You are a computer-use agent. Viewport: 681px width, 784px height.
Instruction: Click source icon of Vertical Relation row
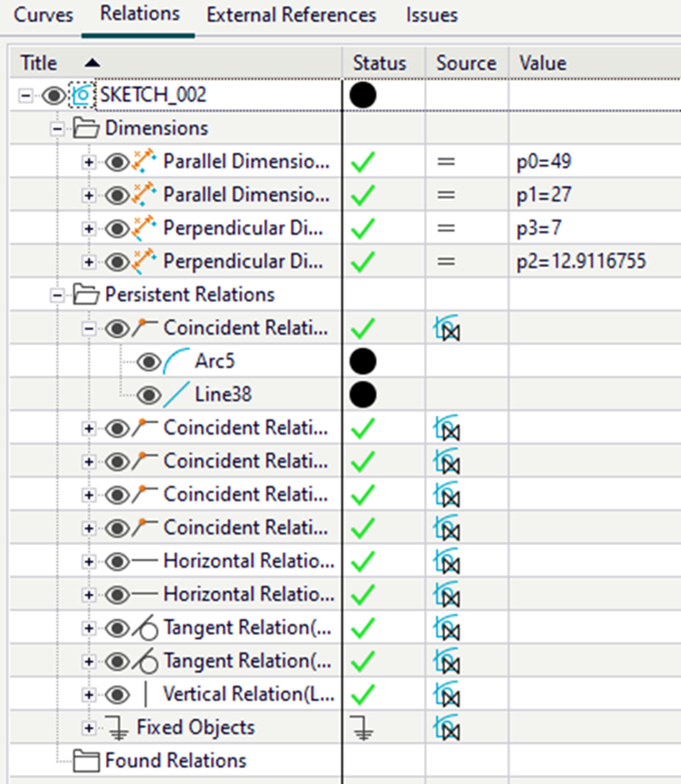click(x=446, y=694)
